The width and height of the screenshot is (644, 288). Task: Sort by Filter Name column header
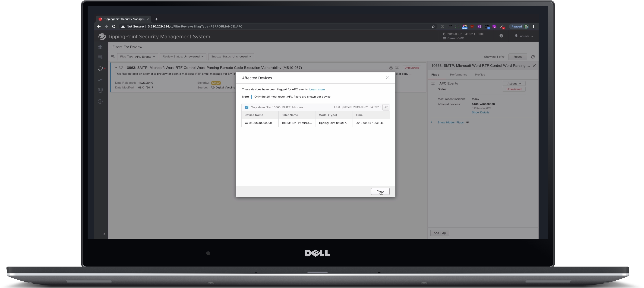pos(297,115)
